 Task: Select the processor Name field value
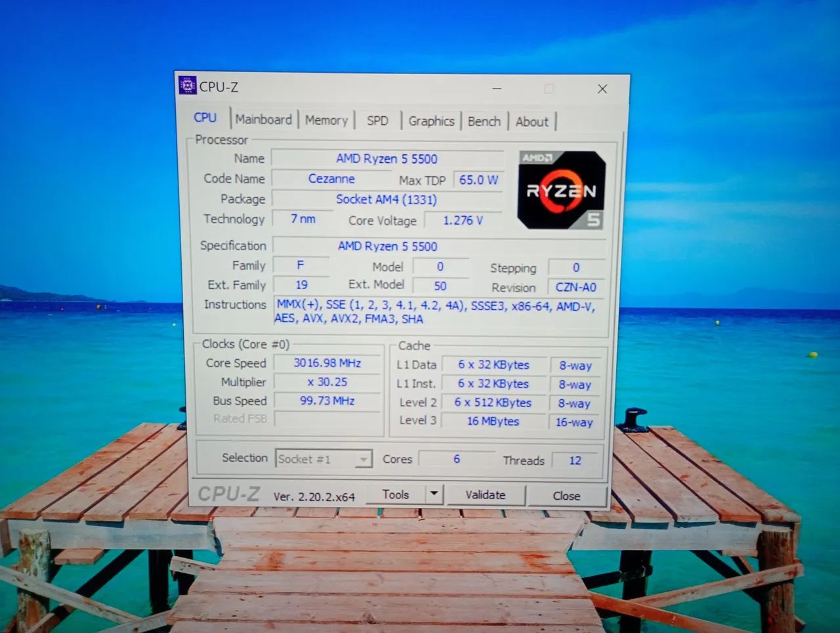click(387, 159)
